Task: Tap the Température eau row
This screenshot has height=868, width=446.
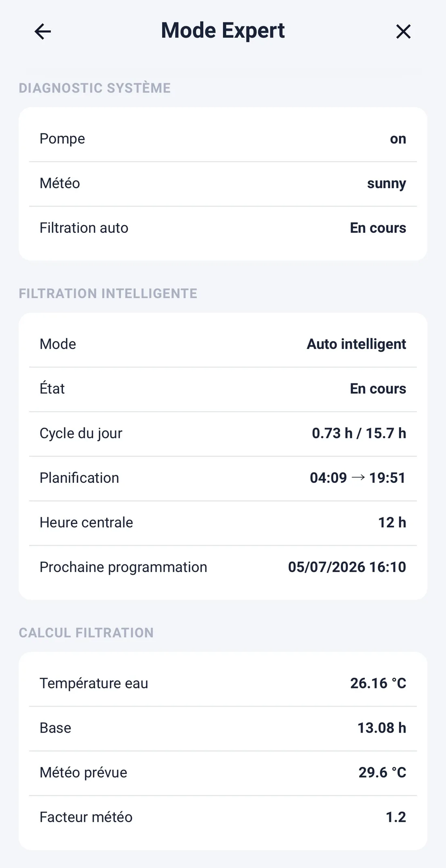Action: pyautogui.click(x=223, y=683)
